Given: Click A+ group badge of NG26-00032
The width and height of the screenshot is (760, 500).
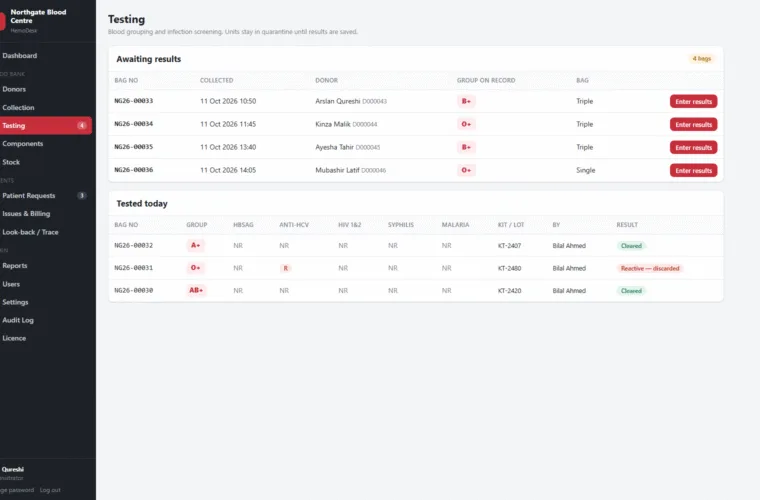Looking at the screenshot, I should point(195,246).
